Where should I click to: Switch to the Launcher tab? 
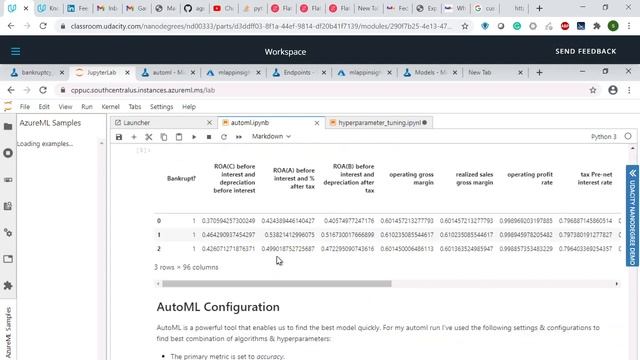click(163, 122)
